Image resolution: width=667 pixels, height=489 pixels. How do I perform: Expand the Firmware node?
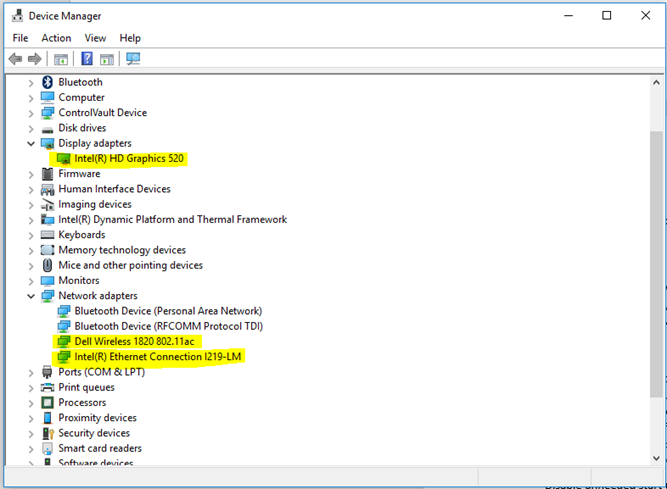(31, 174)
